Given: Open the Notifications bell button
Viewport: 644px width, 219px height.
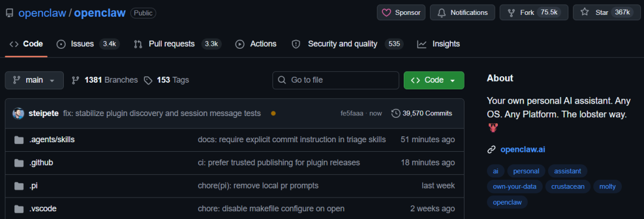Looking at the screenshot, I should click(463, 12).
